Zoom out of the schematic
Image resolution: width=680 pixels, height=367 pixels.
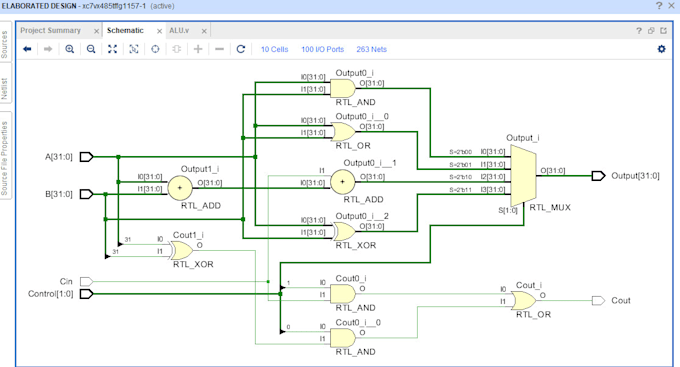click(91, 49)
